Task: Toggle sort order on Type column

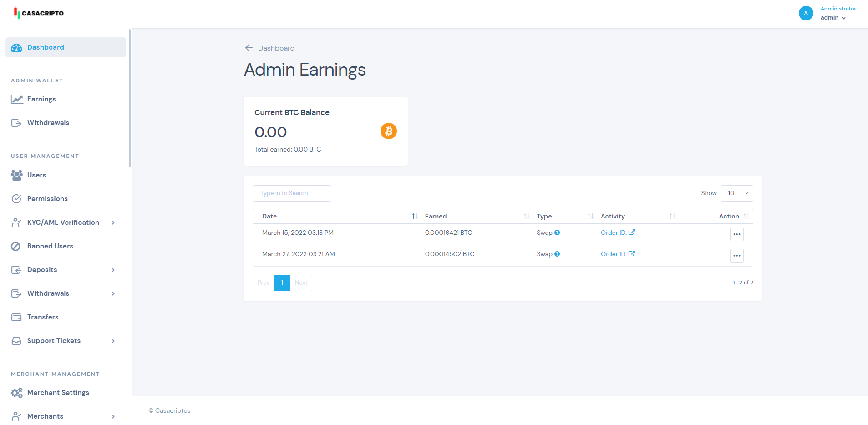Action: click(590, 216)
